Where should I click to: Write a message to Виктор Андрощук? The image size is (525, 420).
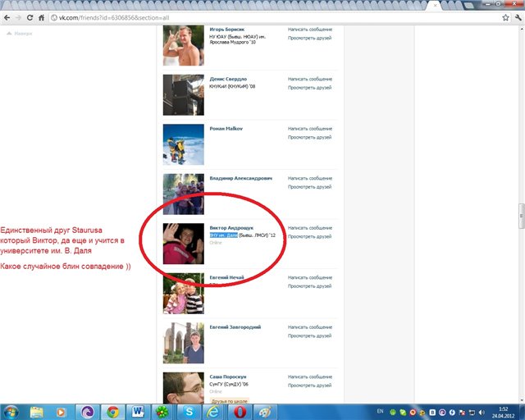click(x=310, y=228)
